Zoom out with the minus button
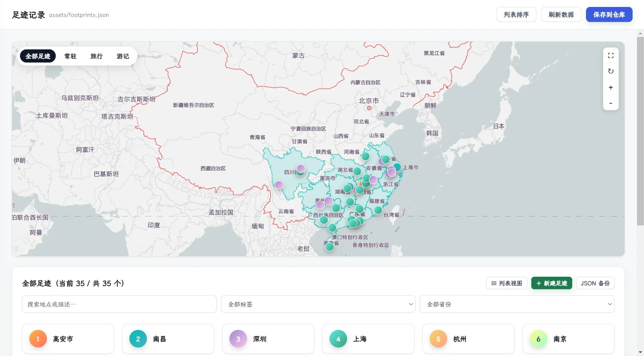Screen dimensions: 644x356 click(610, 103)
